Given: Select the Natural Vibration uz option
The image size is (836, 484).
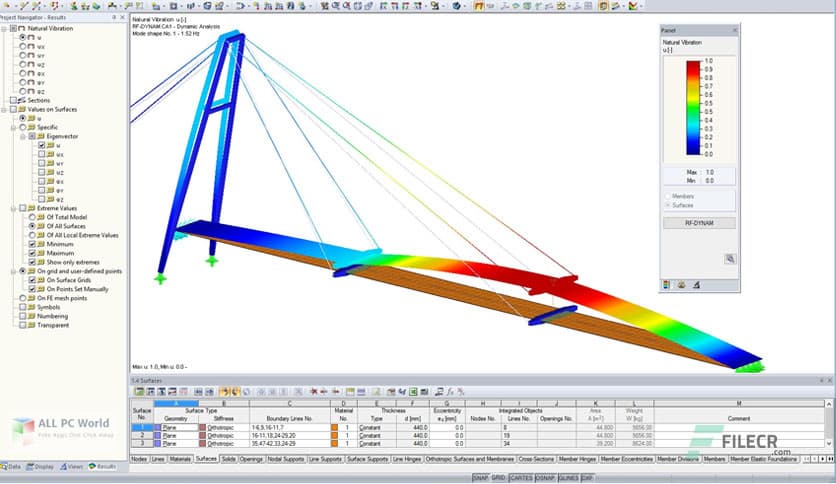Looking at the screenshot, I should (x=23, y=64).
